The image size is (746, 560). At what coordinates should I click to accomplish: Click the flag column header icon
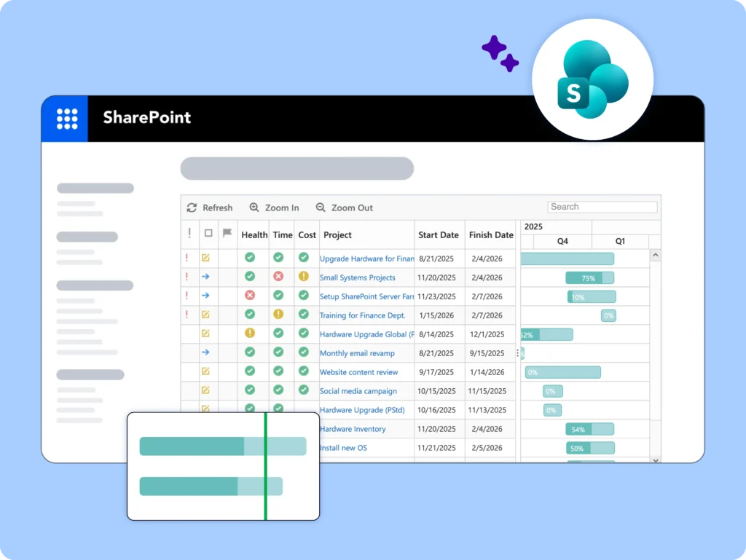(227, 234)
